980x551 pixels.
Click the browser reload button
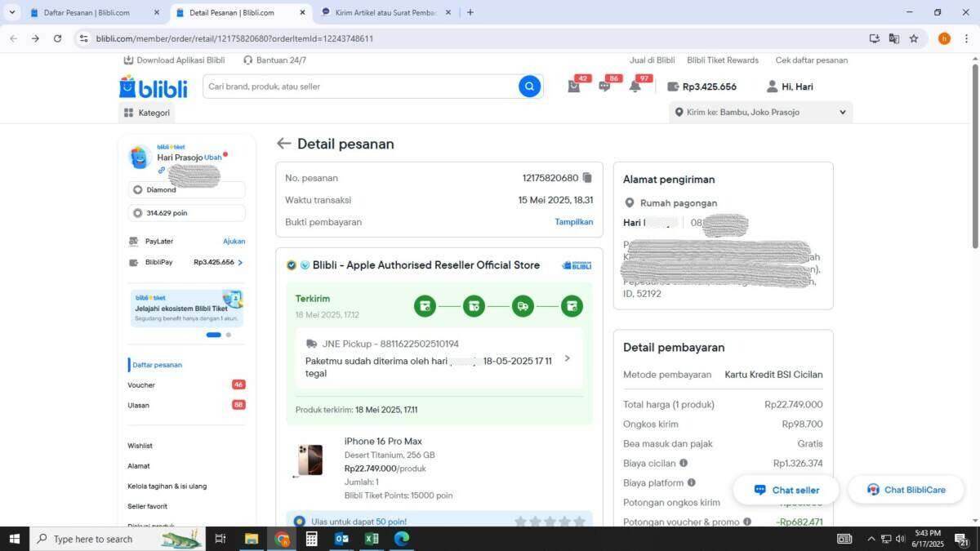(57, 38)
